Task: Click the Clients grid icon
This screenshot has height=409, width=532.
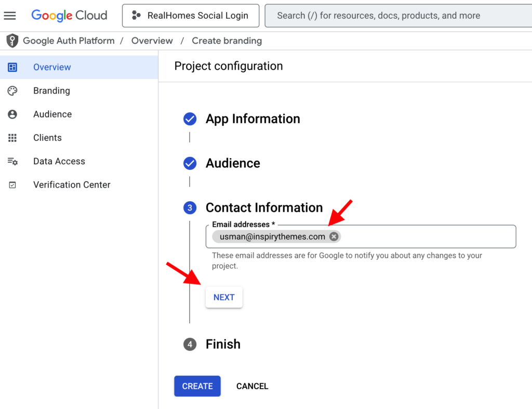Action: 12,138
